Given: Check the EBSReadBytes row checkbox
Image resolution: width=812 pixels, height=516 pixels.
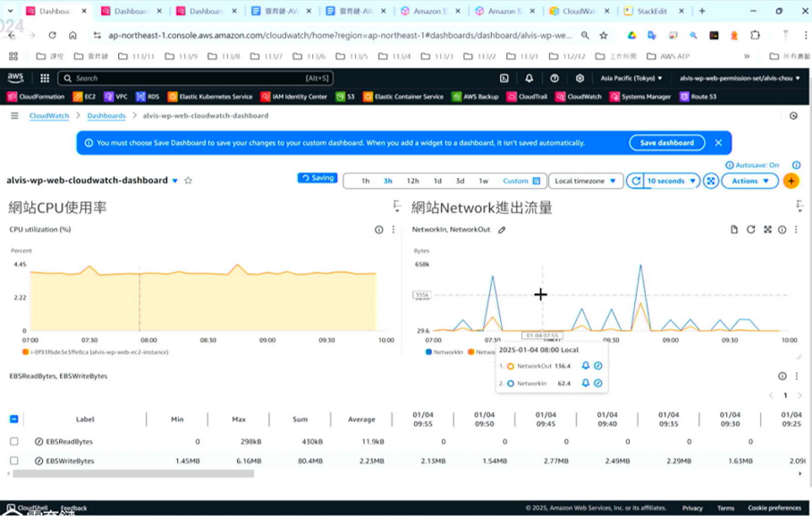Looking at the screenshot, I should click(14, 442).
